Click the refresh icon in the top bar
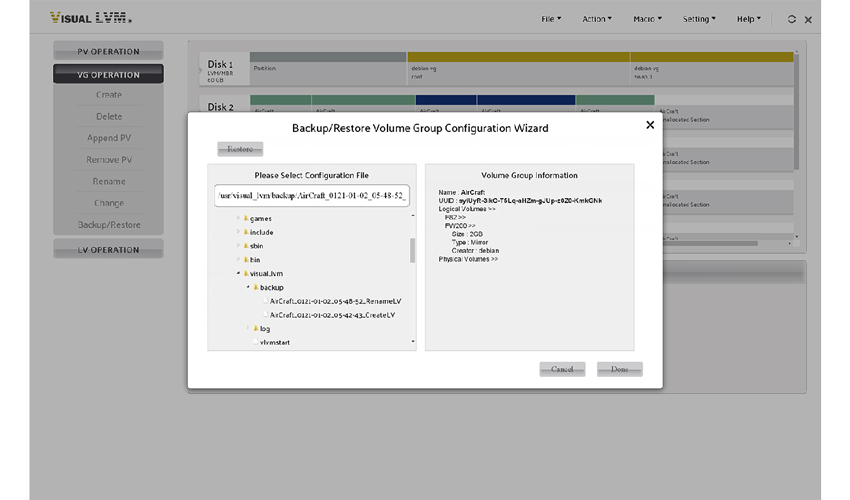The width and height of the screenshot is (850, 500). point(792,19)
